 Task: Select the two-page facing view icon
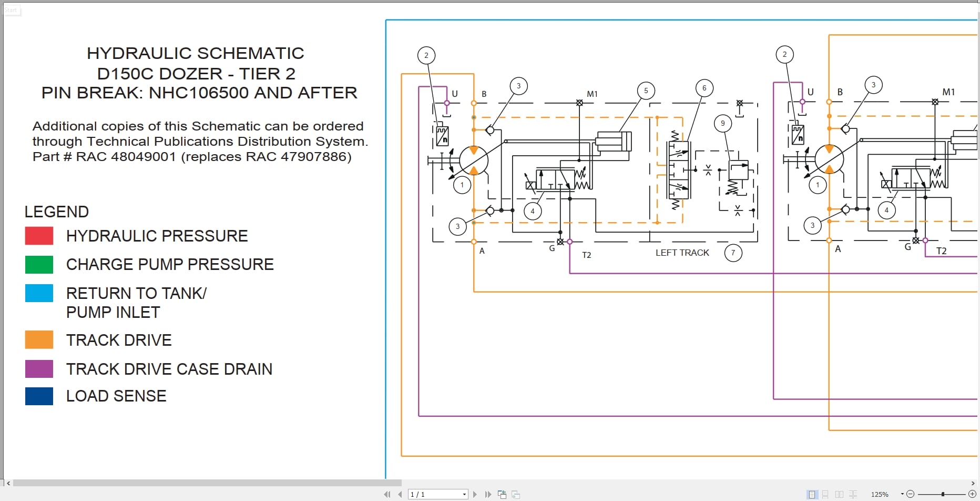pyautogui.click(x=838, y=494)
